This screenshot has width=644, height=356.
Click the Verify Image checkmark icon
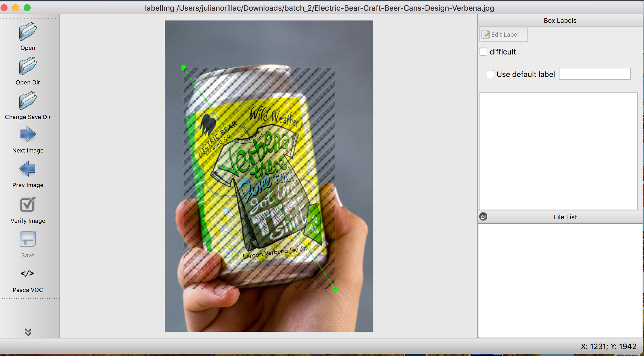click(28, 205)
